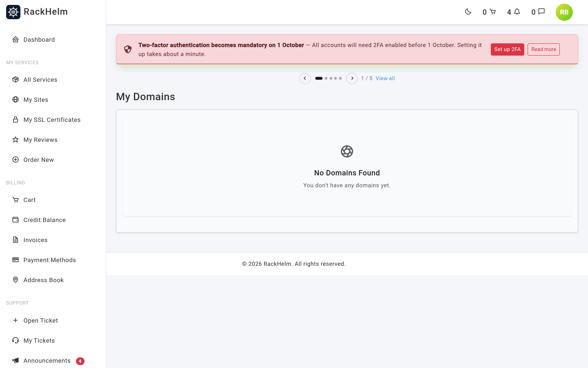Go to next announcement with right chevron

352,78
